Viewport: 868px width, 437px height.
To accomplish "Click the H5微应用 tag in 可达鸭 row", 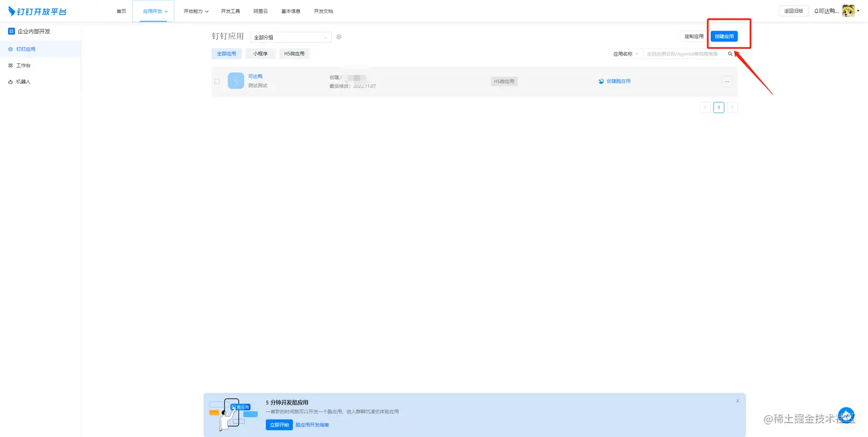I will (504, 82).
